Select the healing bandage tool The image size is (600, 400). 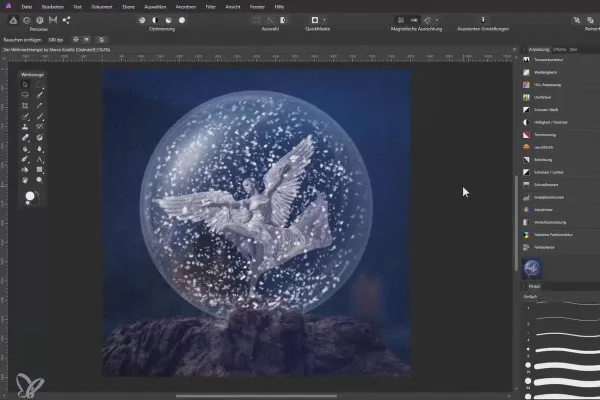point(25,137)
